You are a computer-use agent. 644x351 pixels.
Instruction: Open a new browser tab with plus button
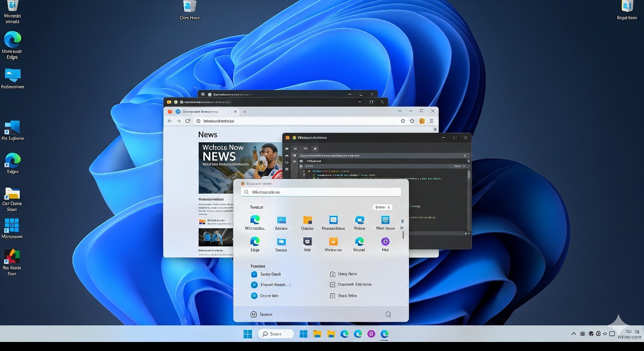click(245, 112)
